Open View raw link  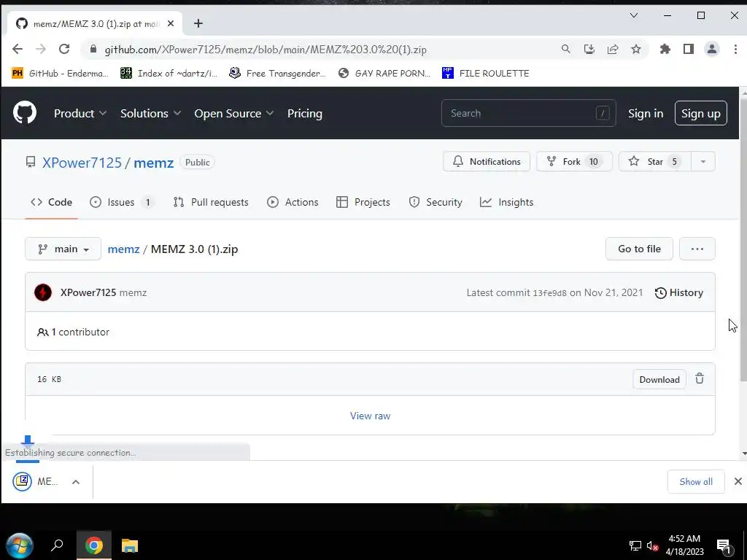370,416
